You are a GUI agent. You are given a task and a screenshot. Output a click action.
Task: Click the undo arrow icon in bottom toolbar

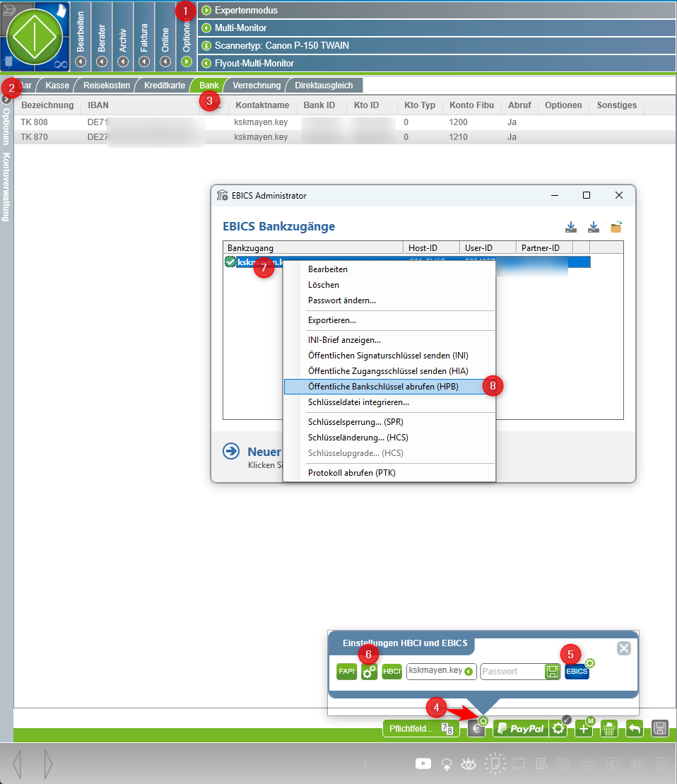[x=634, y=728]
